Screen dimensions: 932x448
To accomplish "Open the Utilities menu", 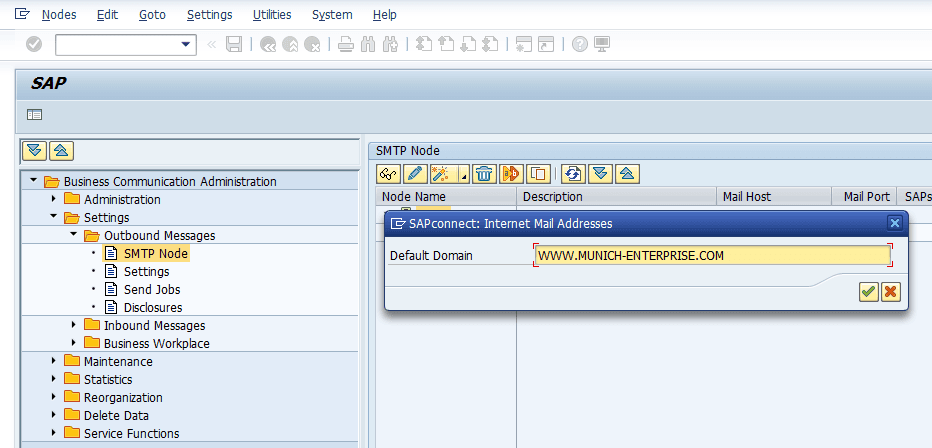I will [272, 15].
